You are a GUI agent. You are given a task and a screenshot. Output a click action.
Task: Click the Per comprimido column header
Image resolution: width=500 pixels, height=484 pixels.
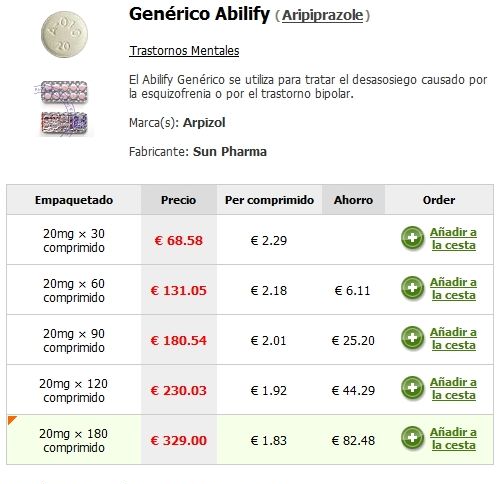pos(269,200)
